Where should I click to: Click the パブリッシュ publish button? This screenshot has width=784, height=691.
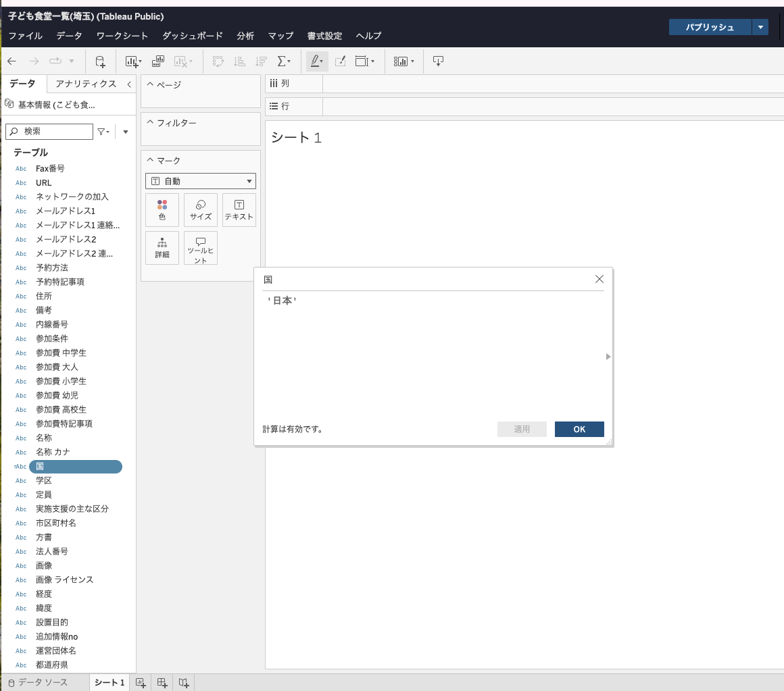click(710, 27)
